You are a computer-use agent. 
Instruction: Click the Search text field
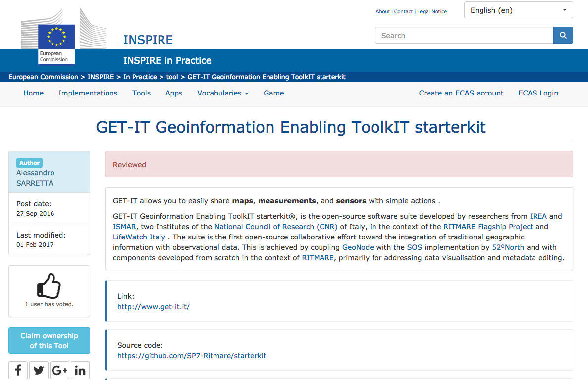[x=464, y=36]
